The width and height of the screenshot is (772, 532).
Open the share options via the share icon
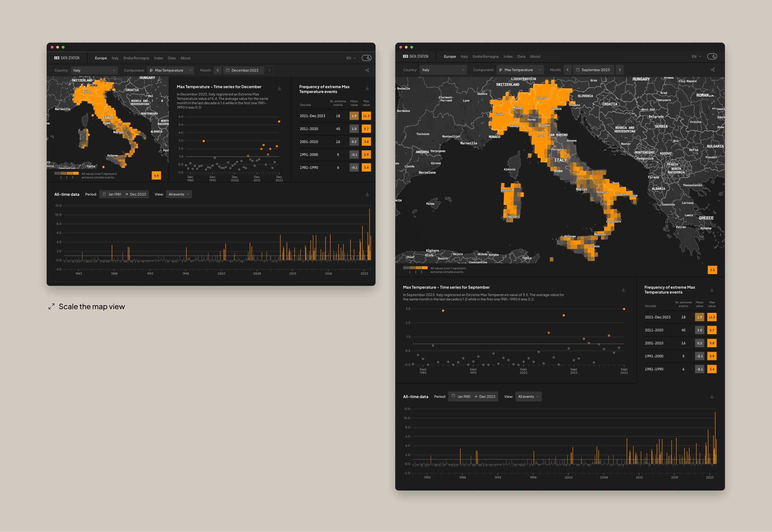coord(367,70)
